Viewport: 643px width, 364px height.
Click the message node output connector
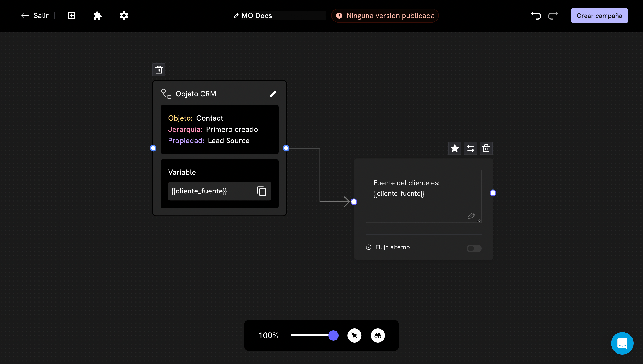tap(492, 193)
